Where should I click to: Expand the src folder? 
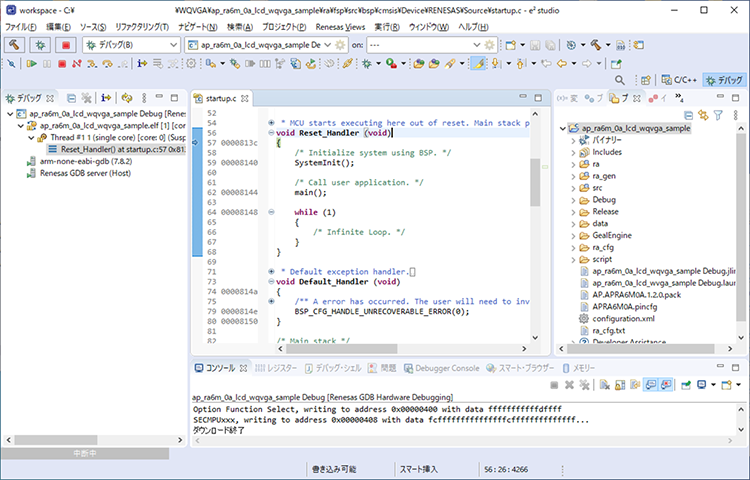(573, 188)
